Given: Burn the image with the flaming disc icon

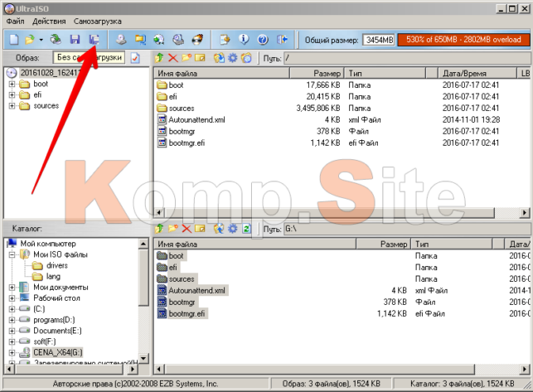Looking at the screenshot, I should pyautogui.click(x=197, y=40).
